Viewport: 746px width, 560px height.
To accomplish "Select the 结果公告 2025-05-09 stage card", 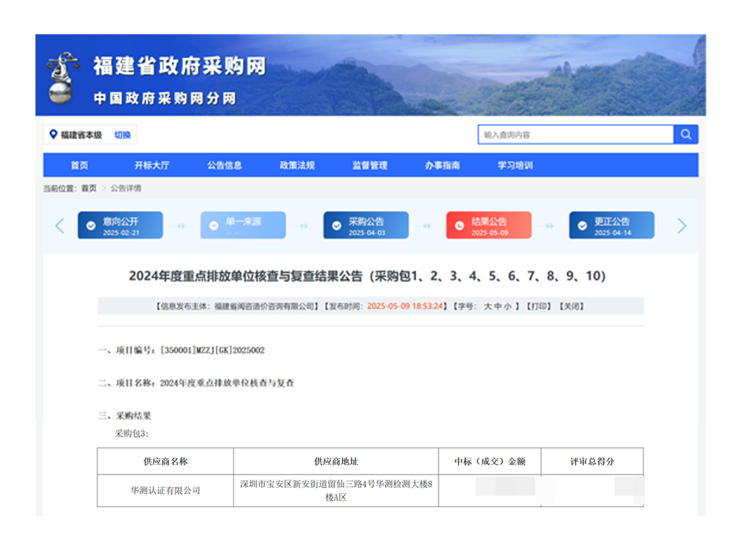I will (489, 225).
